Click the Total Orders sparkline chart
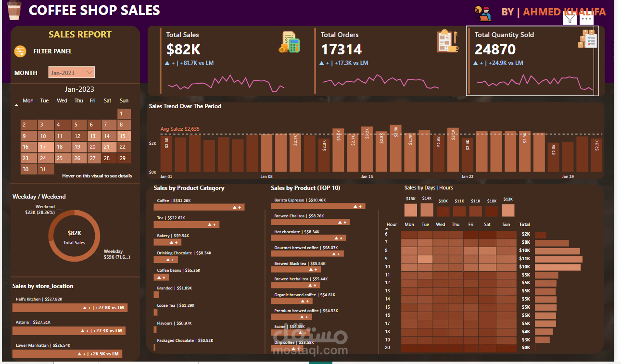 381,82
